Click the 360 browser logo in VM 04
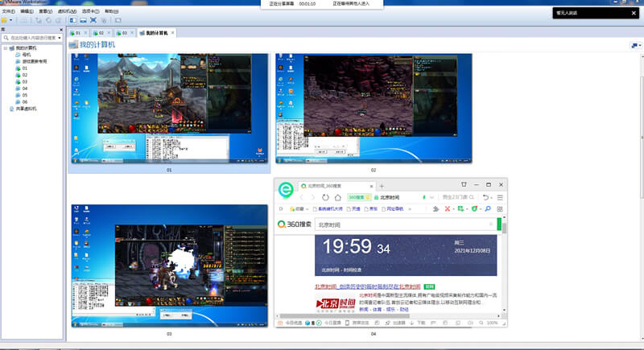The image size is (644, 350). pyautogui.click(x=286, y=190)
